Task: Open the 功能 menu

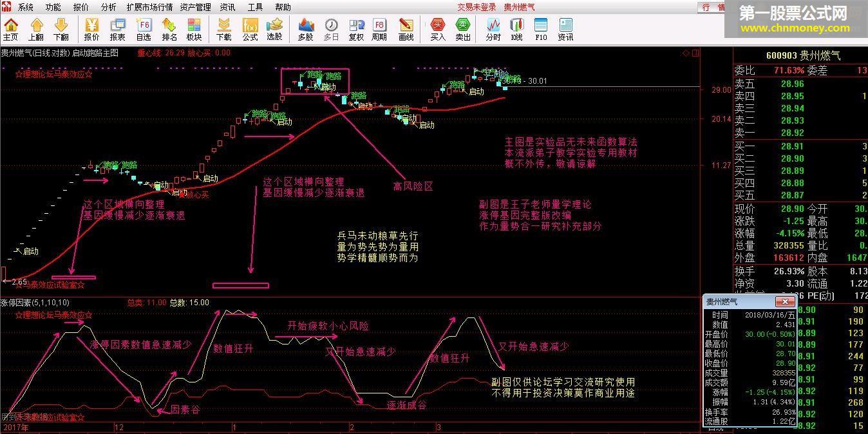Action: tap(53, 8)
